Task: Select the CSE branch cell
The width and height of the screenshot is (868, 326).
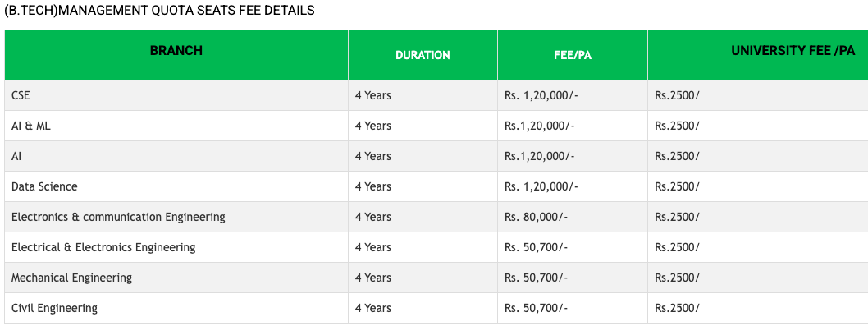Action: pos(176,95)
